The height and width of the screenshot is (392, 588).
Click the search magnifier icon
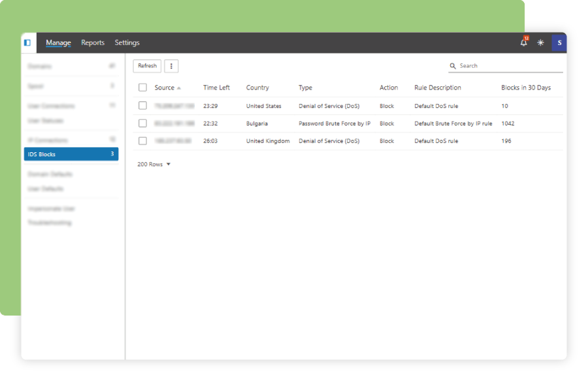coord(453,66)
